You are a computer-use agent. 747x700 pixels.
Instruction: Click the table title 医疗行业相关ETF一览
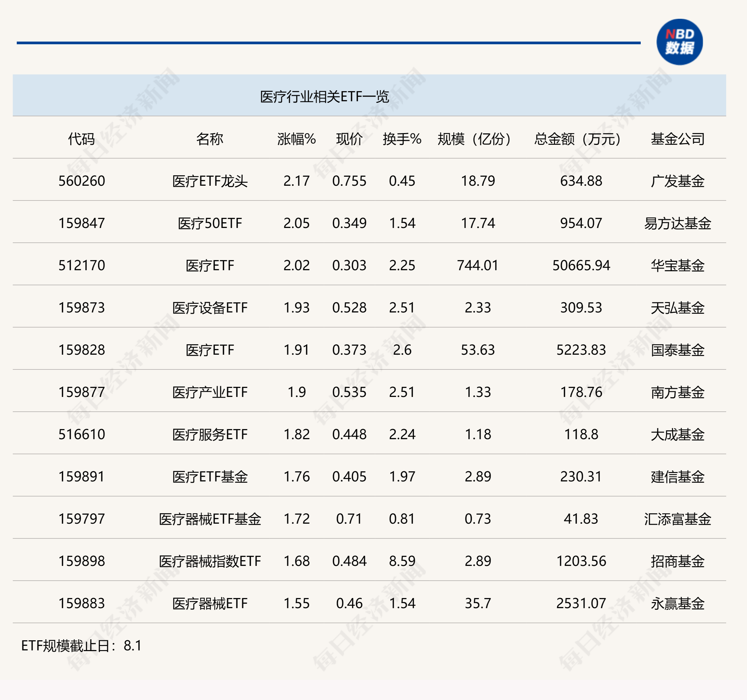click(324, 97)
